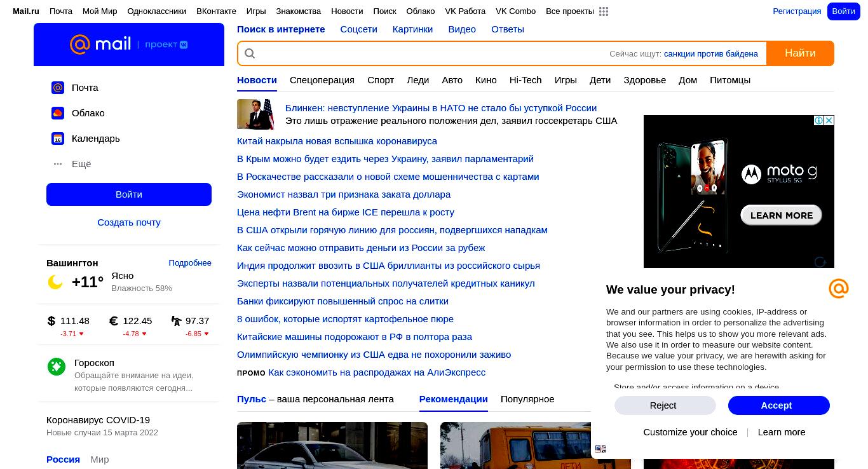Open the Здоровье tab
This screenshot has width=868, height=469.
click(x=645, y=80)
